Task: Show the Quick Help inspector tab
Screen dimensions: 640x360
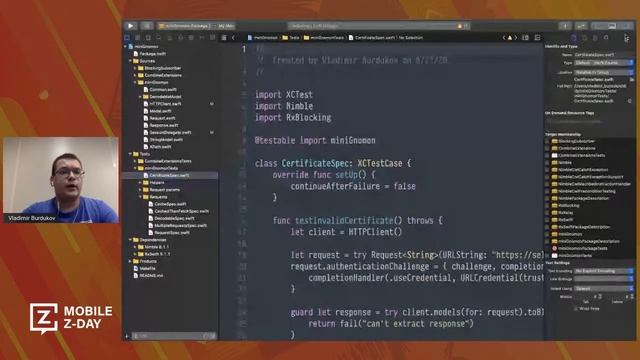Action: 595,38
